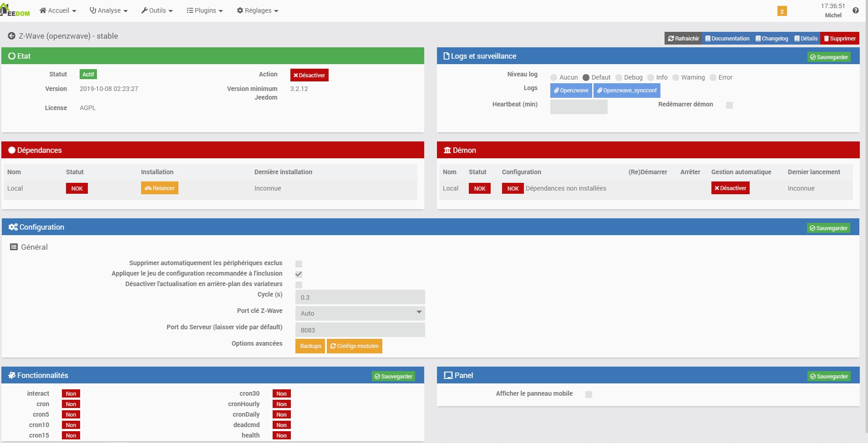The width and height of the screenshot is (868, 443).
Task: Click the Non badge for health
Action: [282, 436]
